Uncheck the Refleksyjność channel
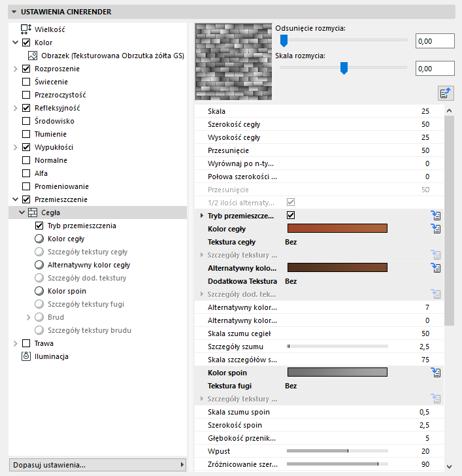Screen dimensions: 462x476 [26, 108]
